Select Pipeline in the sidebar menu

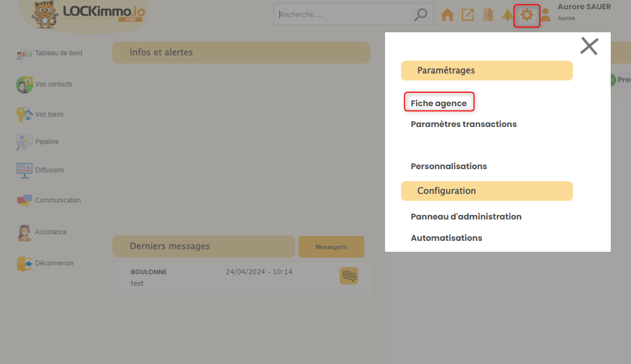(x=47, y=142)
